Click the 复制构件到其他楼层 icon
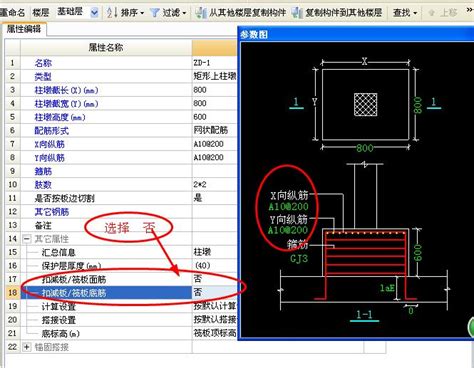This screenshot has width=474, height=368. click(297, 13)
